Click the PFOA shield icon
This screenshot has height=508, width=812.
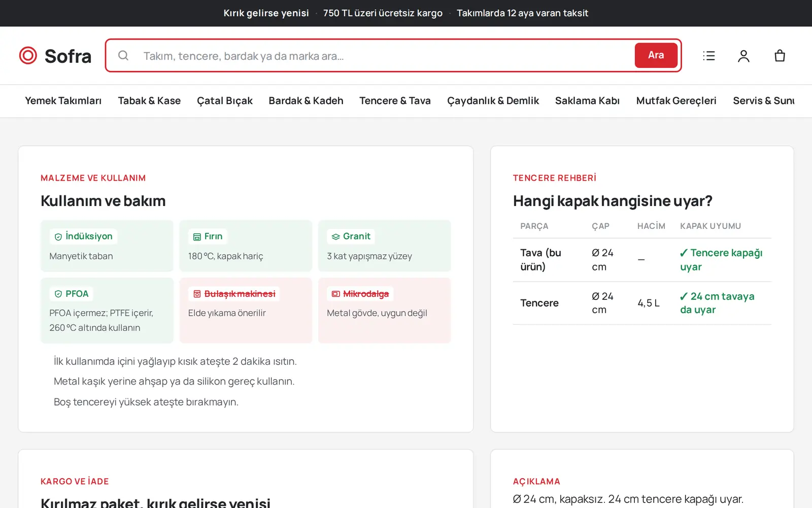pyautogui.click(x=58, y=294)
